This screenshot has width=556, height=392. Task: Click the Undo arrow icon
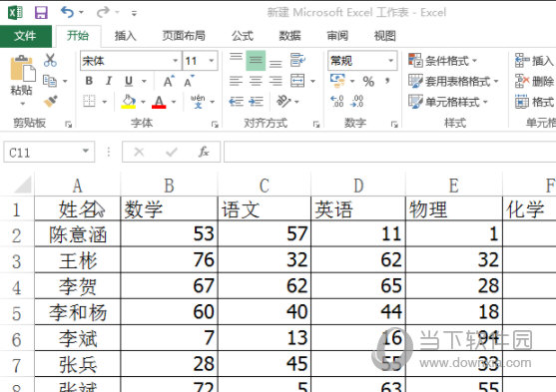67,12
